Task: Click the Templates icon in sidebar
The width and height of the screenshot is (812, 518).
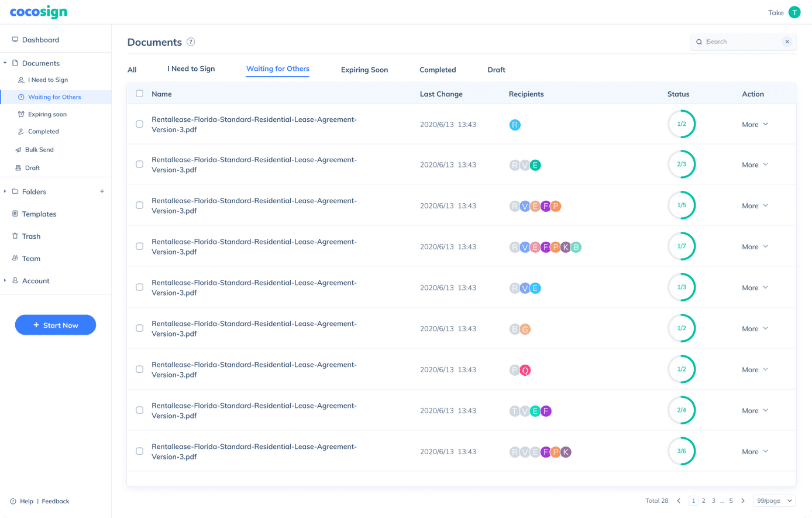Action: pos(15,214)
